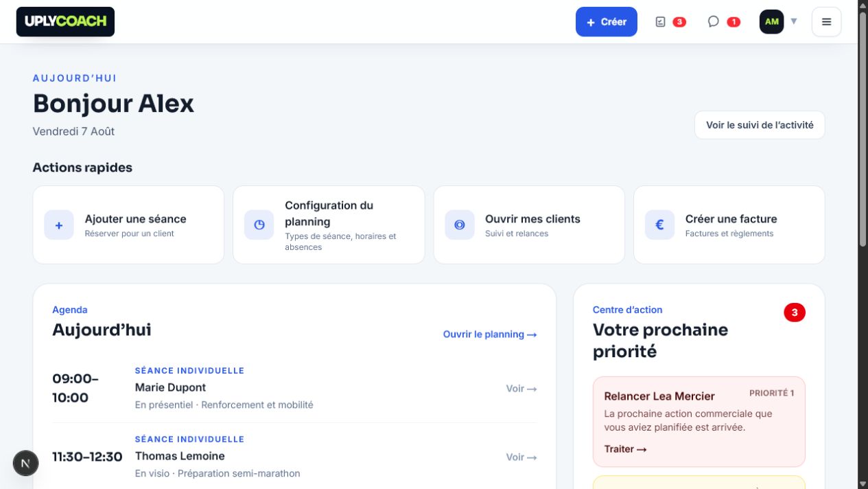Click the page vertical scrollbar

click(863, 130)
